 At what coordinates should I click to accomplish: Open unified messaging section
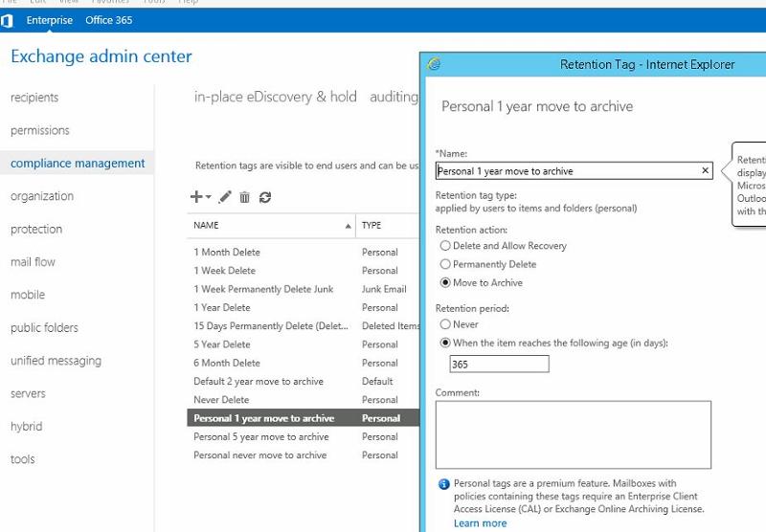pos(56,361)
